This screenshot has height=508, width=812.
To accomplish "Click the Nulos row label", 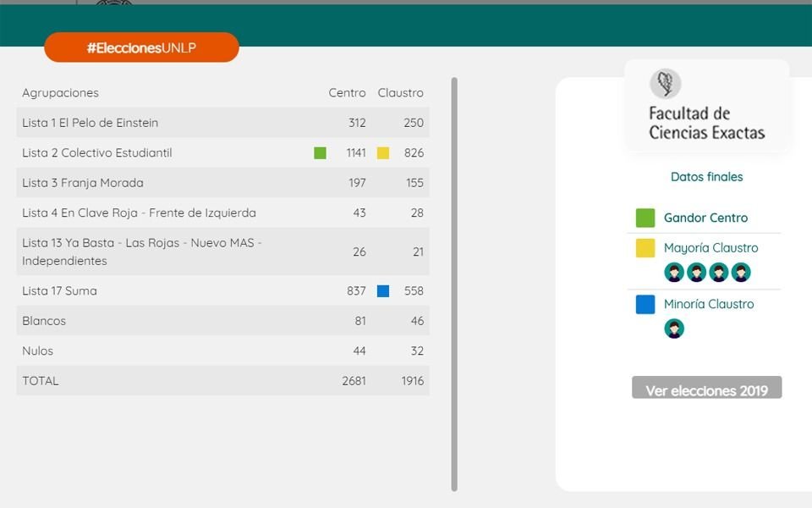I will pos(37,351).
